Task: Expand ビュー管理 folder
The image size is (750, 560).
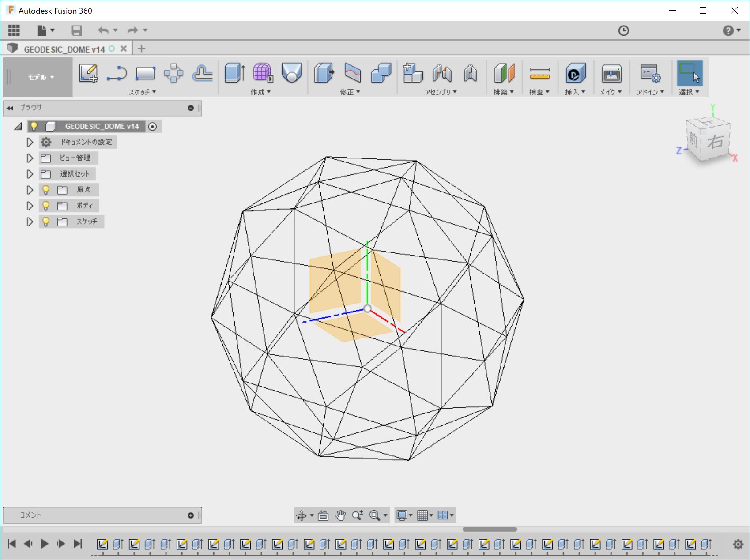Action: pos(30,158)
